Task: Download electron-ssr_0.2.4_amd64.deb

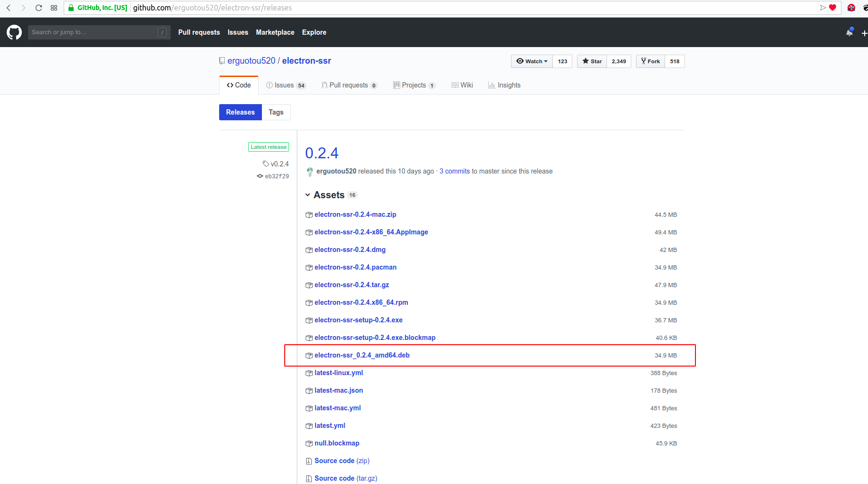Action: 362,355
